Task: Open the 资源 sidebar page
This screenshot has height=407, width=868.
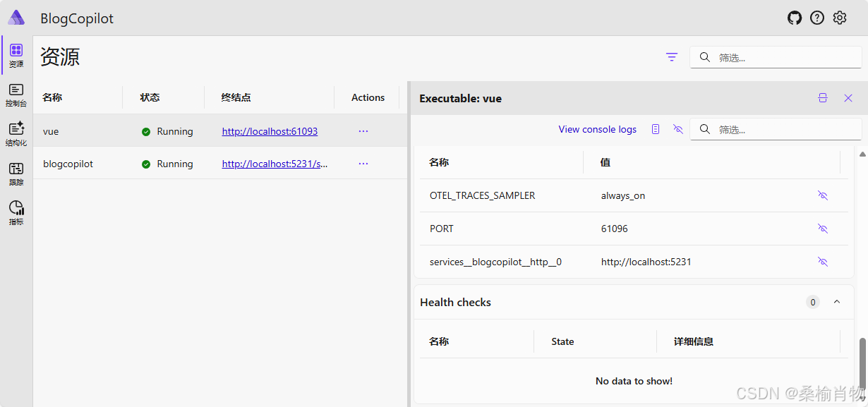Action: coord(16,56)
